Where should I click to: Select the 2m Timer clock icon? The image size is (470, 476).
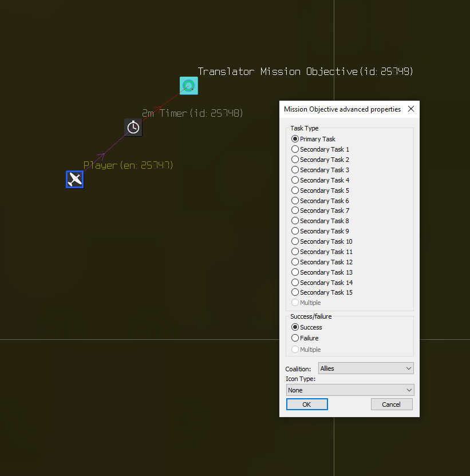pyautogui.click(x=133, y=127)
